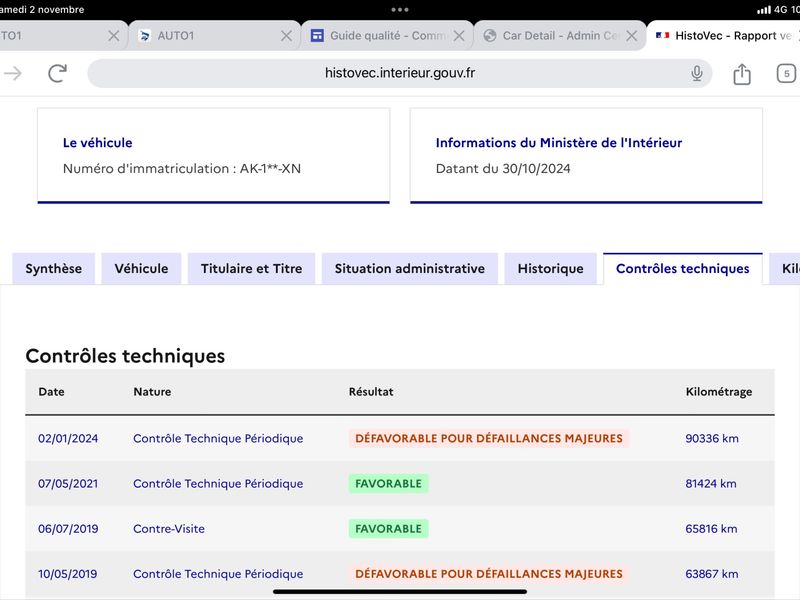Open the Titulaire et Titre tab
Viewport: 800px width, 600px height.
click(252, 269)
